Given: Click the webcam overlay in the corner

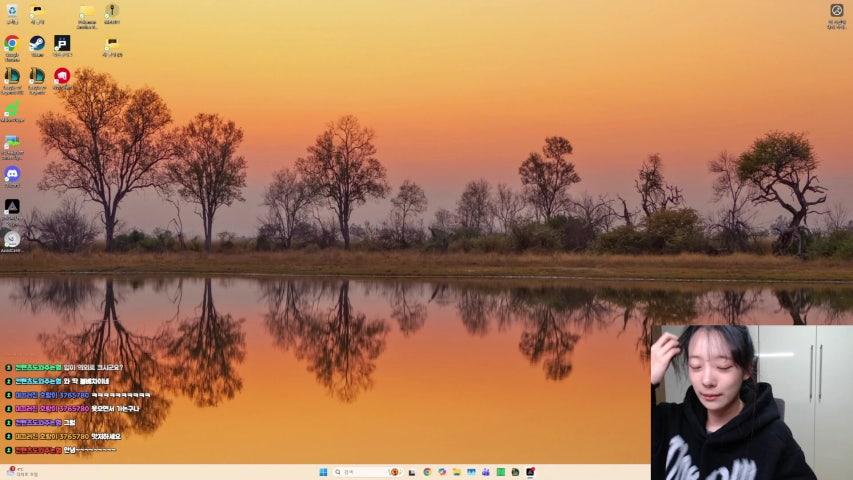Looking at the screenshot, I should point(751,402).
